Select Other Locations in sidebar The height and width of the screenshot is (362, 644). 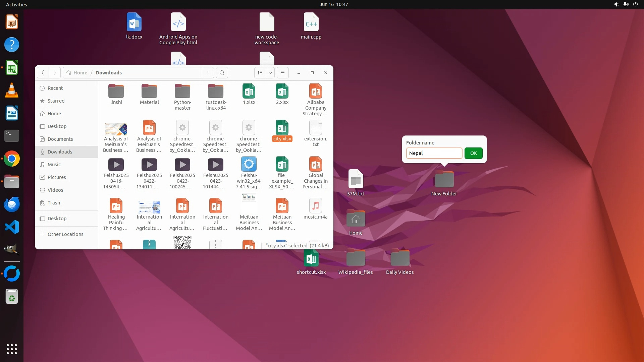pyautogui.click(x=65, y=234)
